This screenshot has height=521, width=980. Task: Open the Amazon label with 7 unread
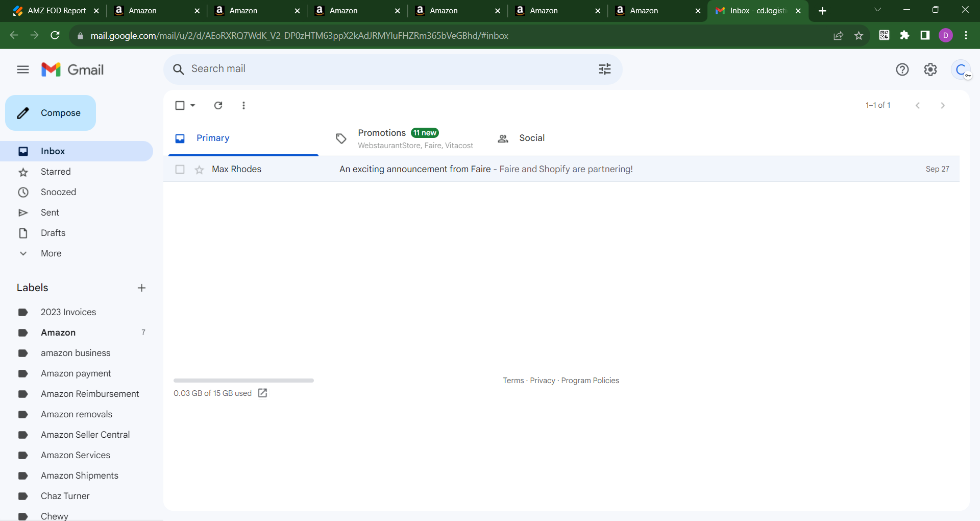pyautogui.click(x=77, y=333)
